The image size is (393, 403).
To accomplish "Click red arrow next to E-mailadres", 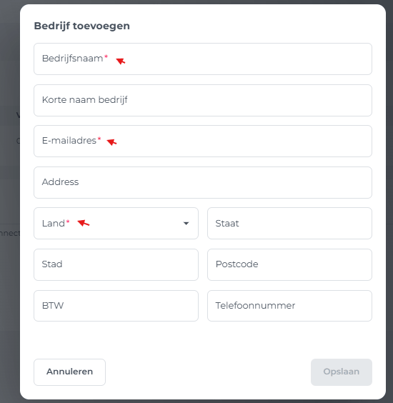I will [x=112, y=142].
